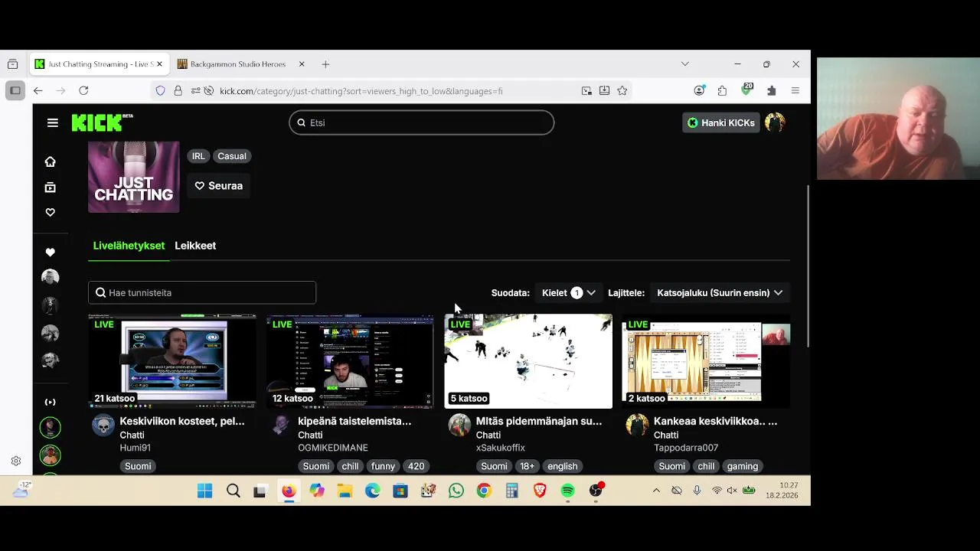The height and width of the screenshot is (551, 980).
Task: Click the IRL category tag
Action: click(x=198, y=156)
